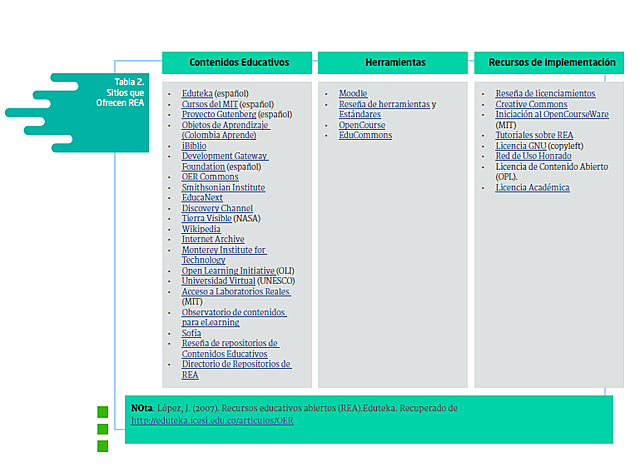Open the eduteka.icesi.edu.co/articulos/OER URL
This screenshot has width=640, height=467.
click(x=212, y=420)
